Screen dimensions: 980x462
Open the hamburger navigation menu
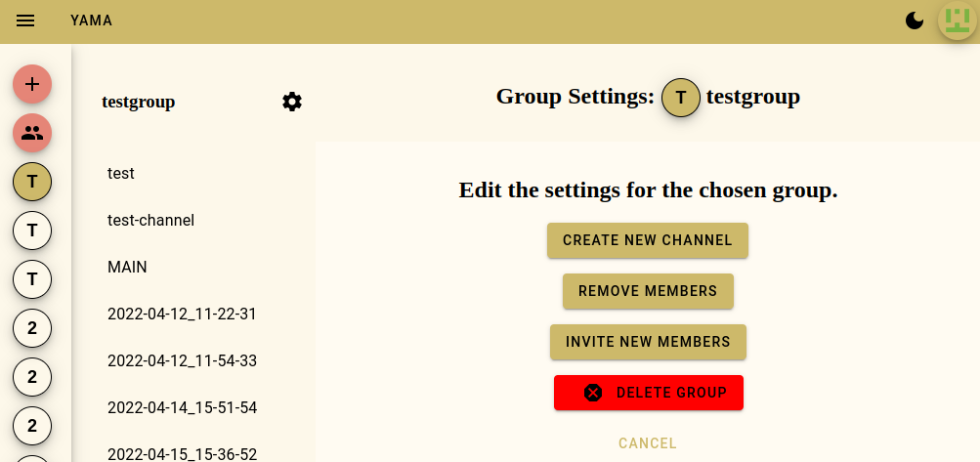pos(25,21)
